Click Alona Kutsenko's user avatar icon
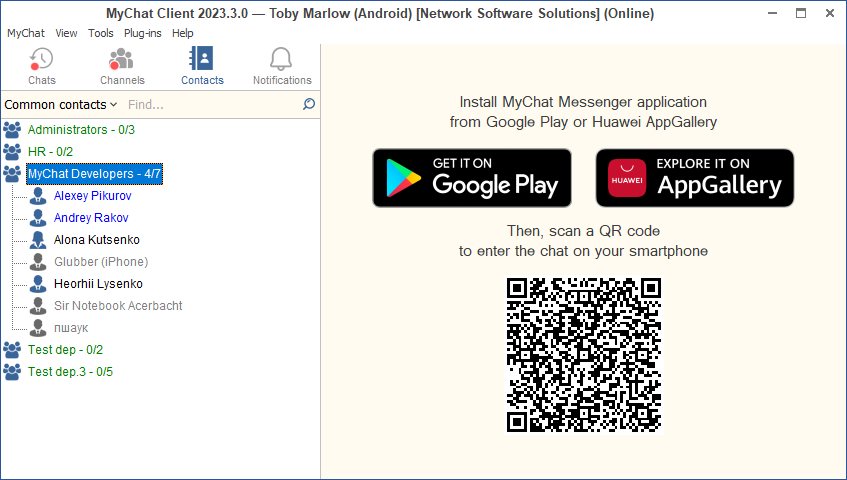Screen dimensions: 847x480 [38, 240]
